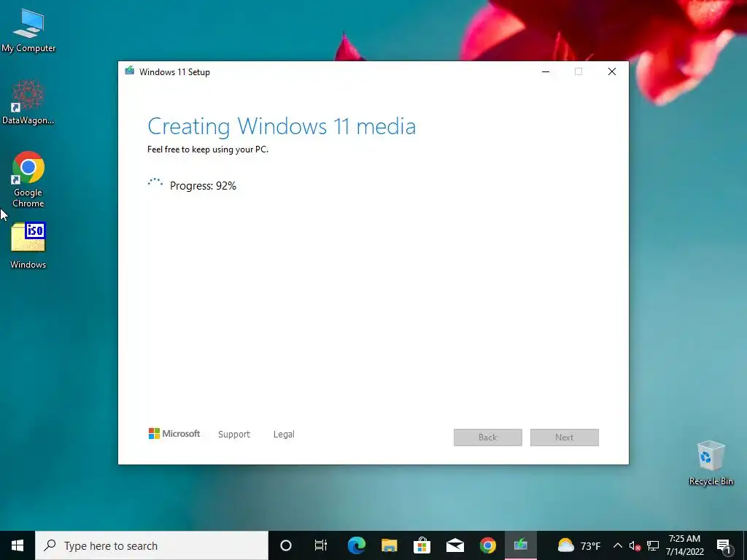This screenshot has width=747, height=560.
Task: Select the Recycle Bin icon
Action: point(711,463)
